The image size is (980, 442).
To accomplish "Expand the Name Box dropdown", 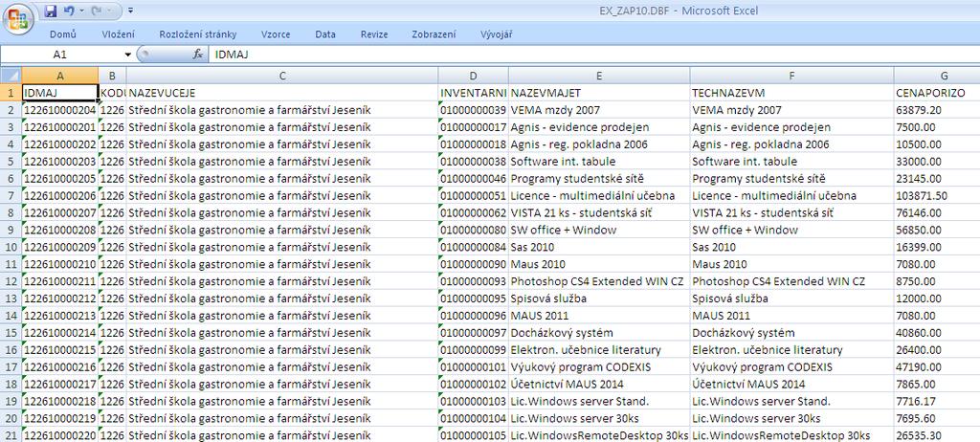I will click(x=128, y=55).
